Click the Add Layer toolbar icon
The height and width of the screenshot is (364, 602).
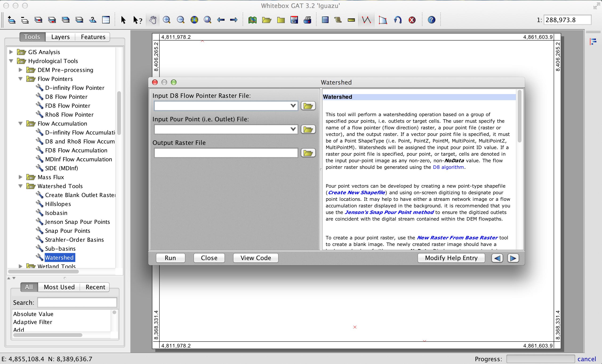(12, 20)
